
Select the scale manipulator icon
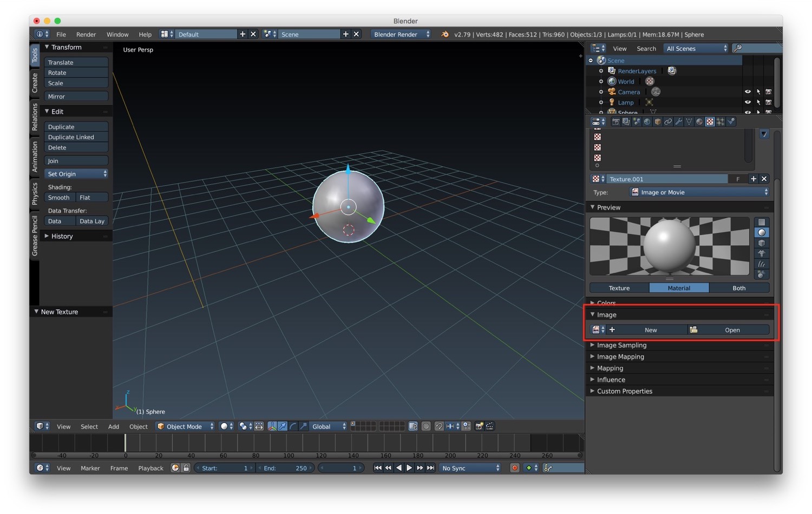pyautogui.click(x=303, y=426)
